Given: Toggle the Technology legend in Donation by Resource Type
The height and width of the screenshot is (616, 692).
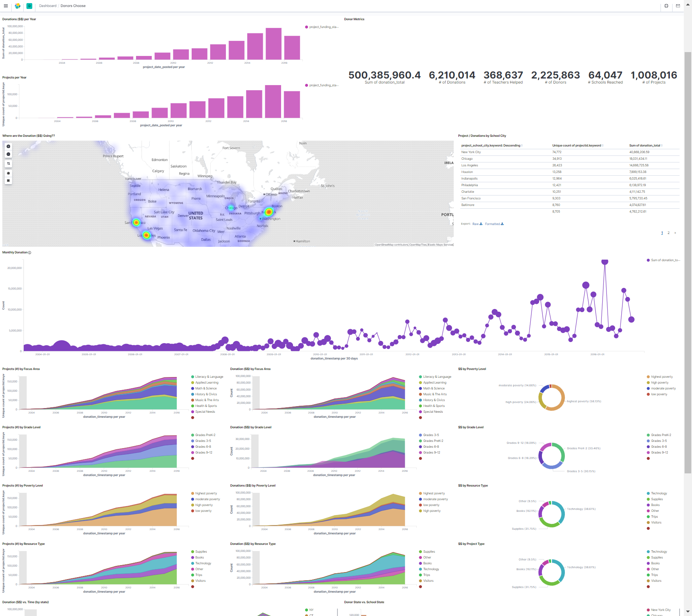Looking at the screenshot, I should coord(431,569).
